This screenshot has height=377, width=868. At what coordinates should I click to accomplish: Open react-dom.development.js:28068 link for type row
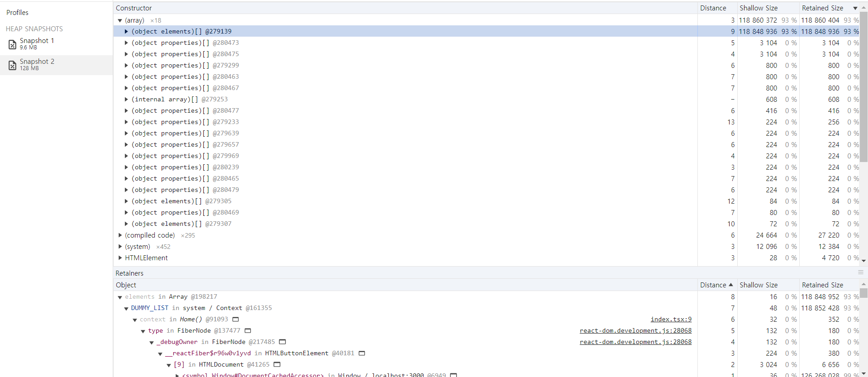click(635, 331)
